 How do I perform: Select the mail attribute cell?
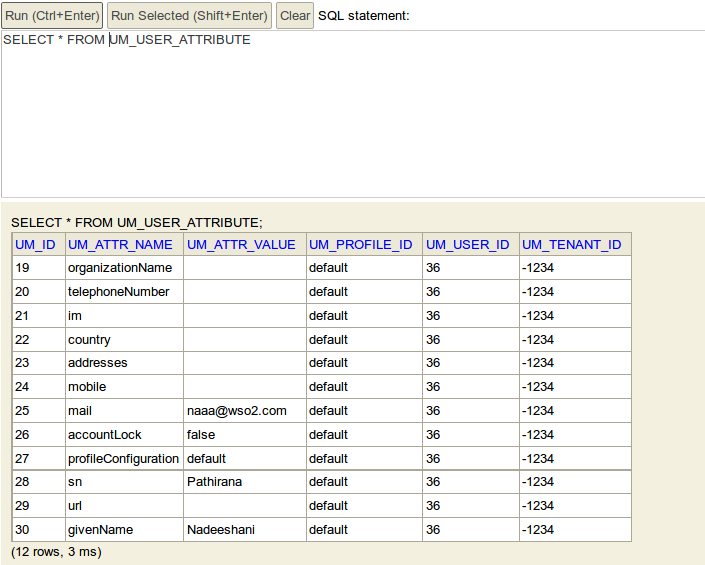125,410
